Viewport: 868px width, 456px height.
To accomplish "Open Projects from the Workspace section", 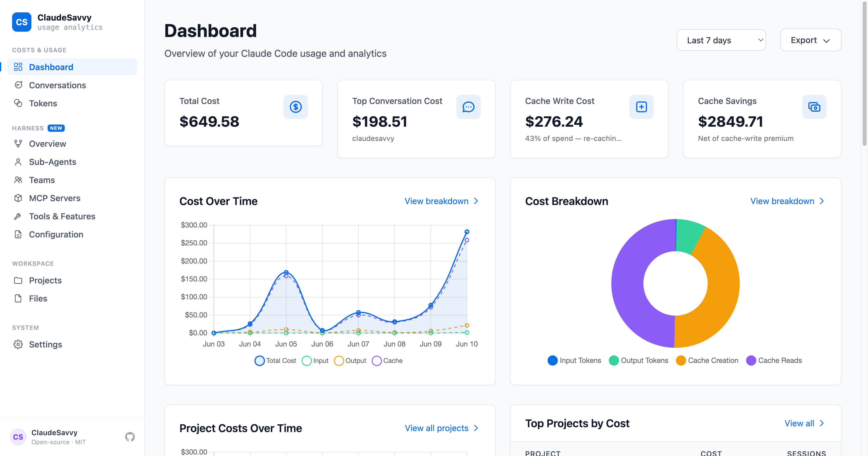I will (x=72, y=280).
